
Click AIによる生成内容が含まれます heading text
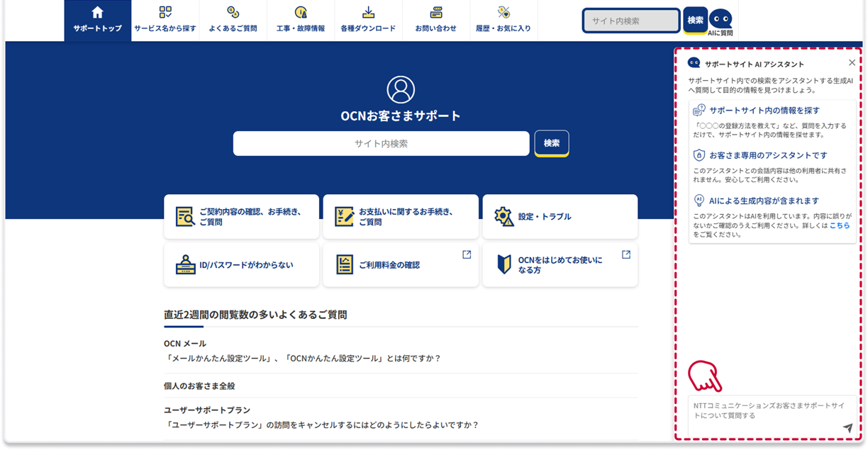click(764, 201)
